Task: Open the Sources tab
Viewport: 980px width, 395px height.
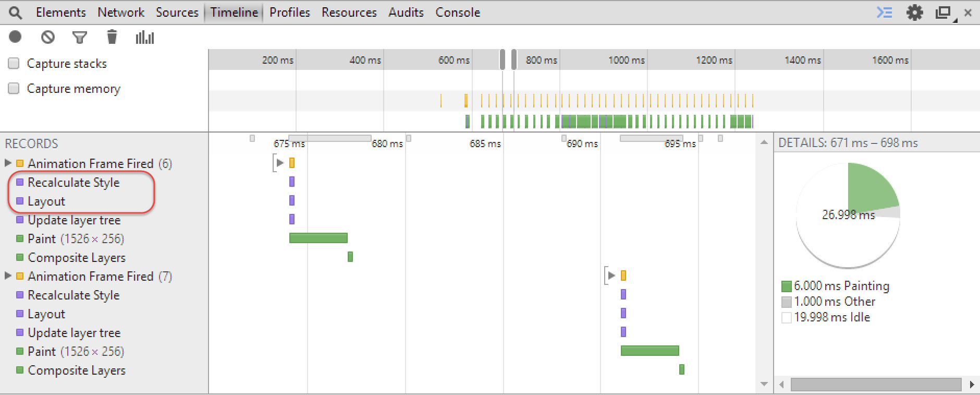Action: pos(177,13)
